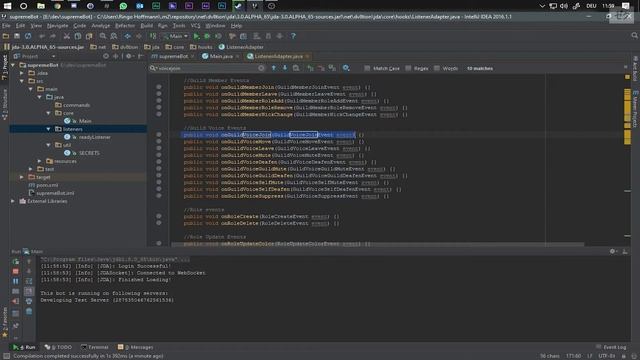The width and height of the screenshot is (640, 360).
Task: Open Run panel settings gear
Action: 613,251
